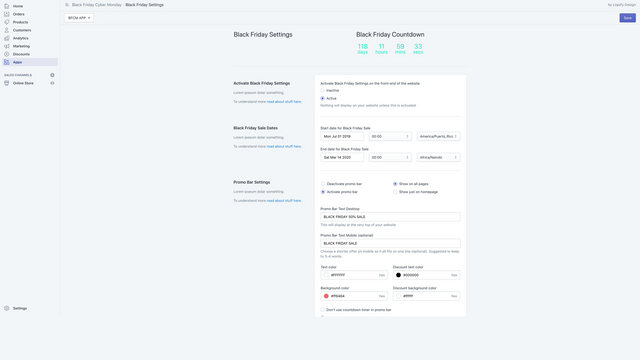The image size is (640, 360).
Task: Open the BFCM APP dropdown
Action: [x=79, y=18]
